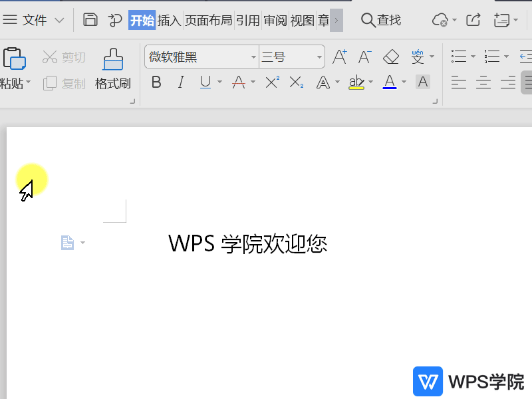The height and width of the screenshot is (399, 532).
Task: Click the 剪切 cut button
Action: (64, 57)
